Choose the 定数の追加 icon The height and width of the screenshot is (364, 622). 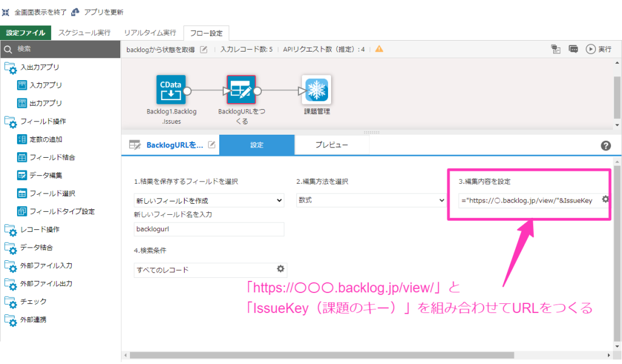coord(22,140)
